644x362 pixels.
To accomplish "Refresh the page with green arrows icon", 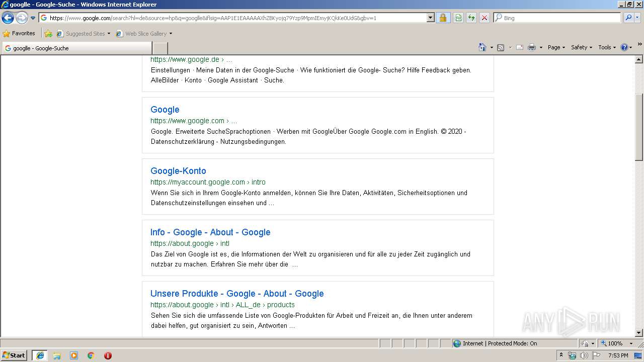I will [471, 18].
